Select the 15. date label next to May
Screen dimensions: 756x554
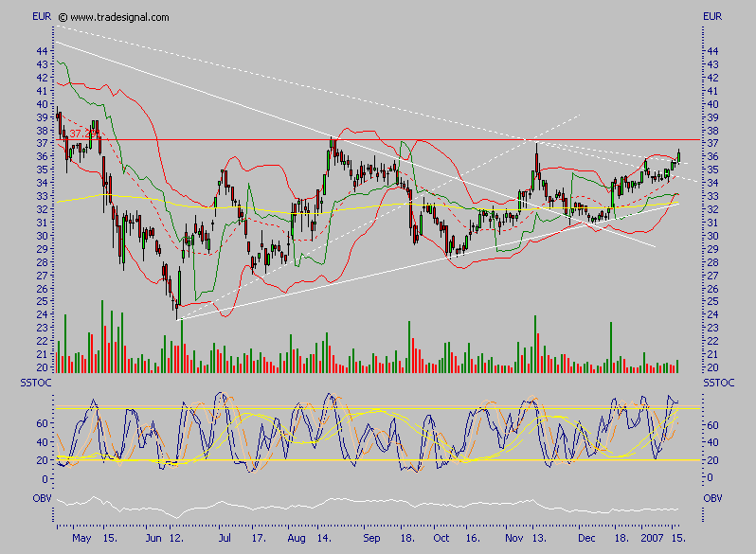tap(111, 538)
